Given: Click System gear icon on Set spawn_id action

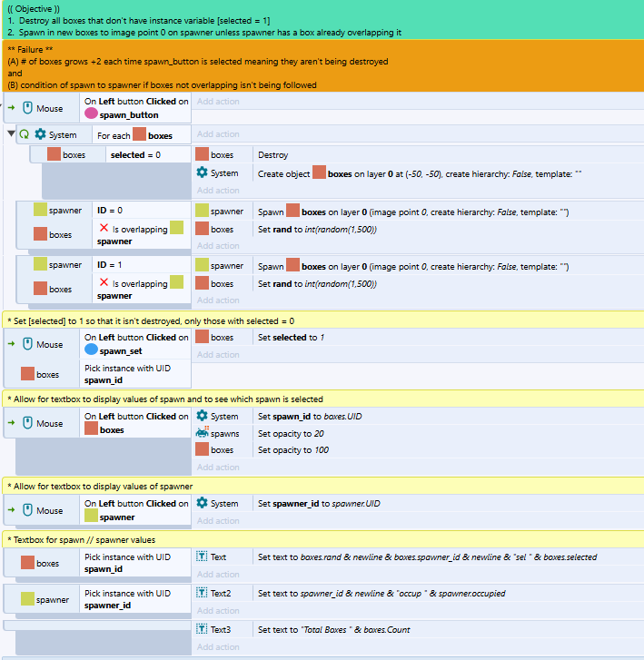Looking at the screenshot, I should (x=203, y=416).
